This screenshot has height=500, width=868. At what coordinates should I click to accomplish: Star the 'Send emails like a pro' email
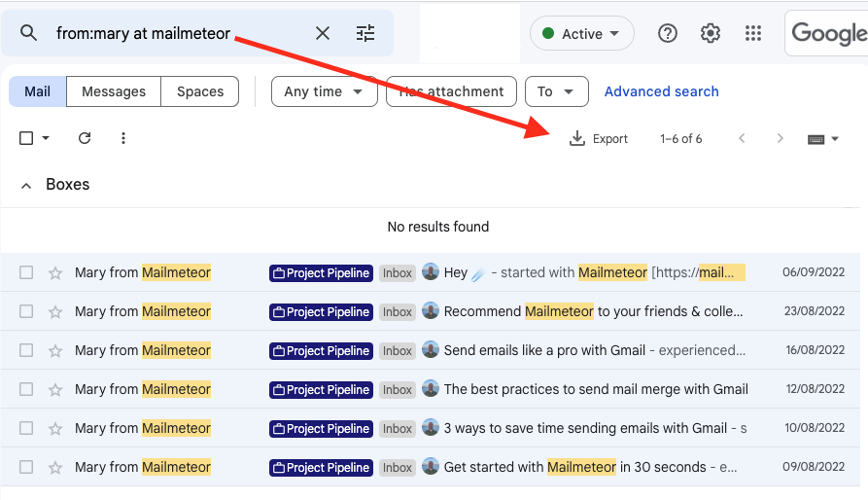coord(55,350)
